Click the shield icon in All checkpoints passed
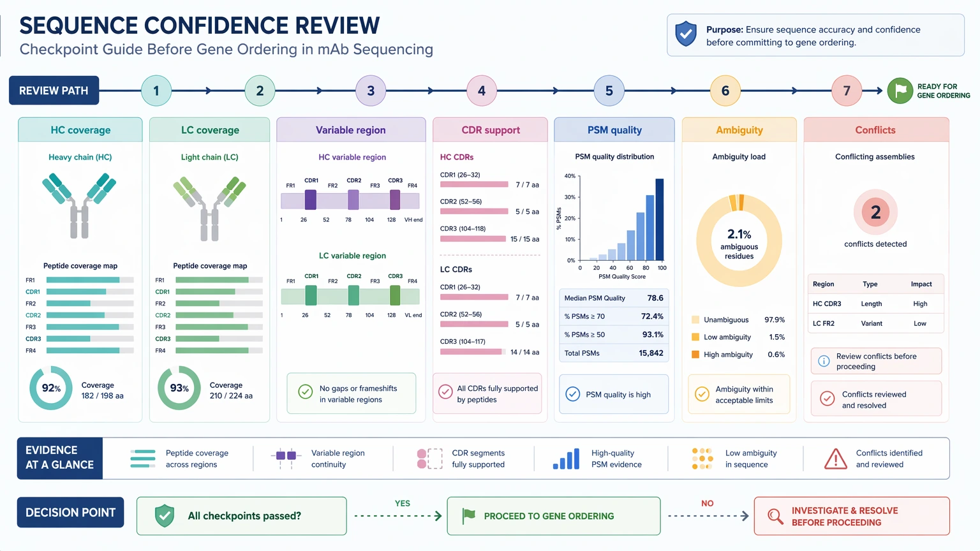 (x=165, y=515)
